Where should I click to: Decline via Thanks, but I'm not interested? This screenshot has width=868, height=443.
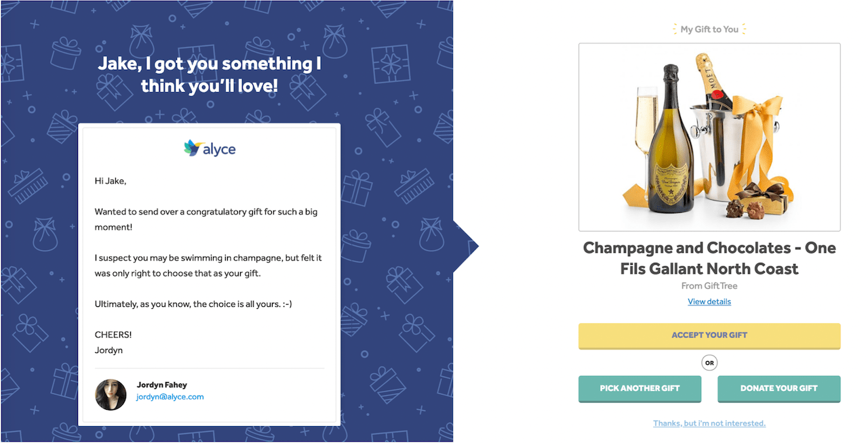[x=709, y=423]
